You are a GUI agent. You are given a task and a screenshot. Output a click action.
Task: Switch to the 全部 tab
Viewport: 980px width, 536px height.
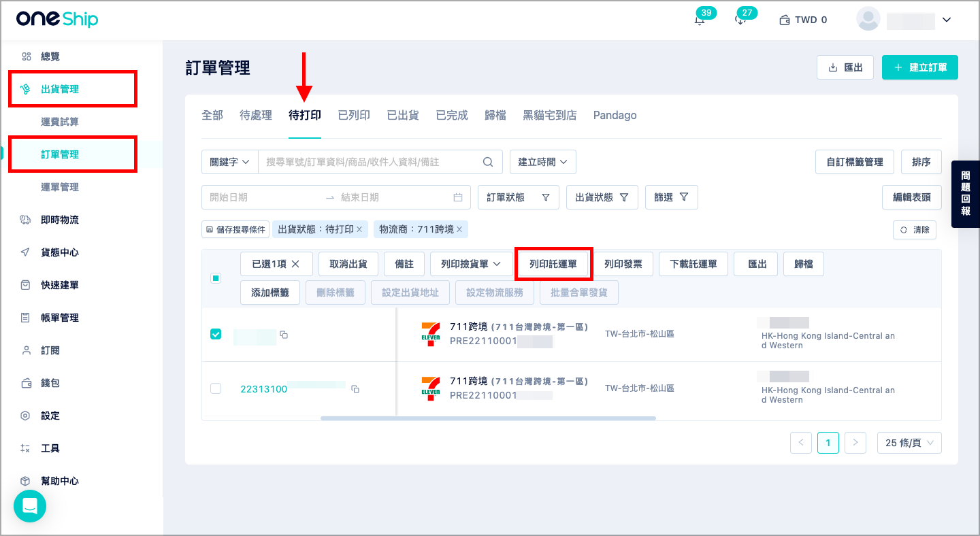(212, 115)
